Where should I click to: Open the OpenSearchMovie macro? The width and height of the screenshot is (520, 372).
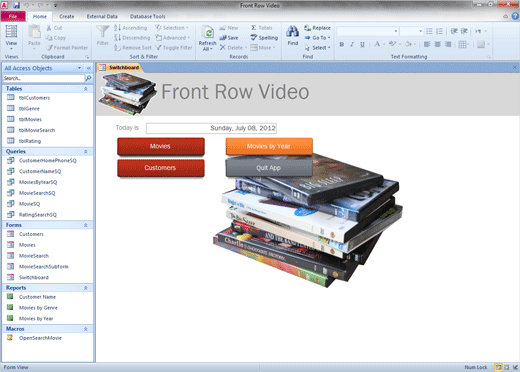coord(40,338)
